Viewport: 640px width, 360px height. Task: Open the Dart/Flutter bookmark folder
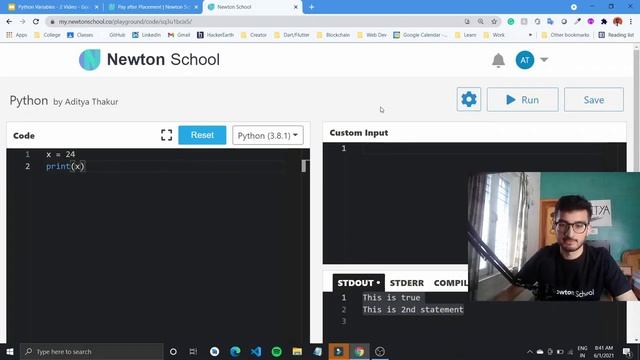point(292,35)
